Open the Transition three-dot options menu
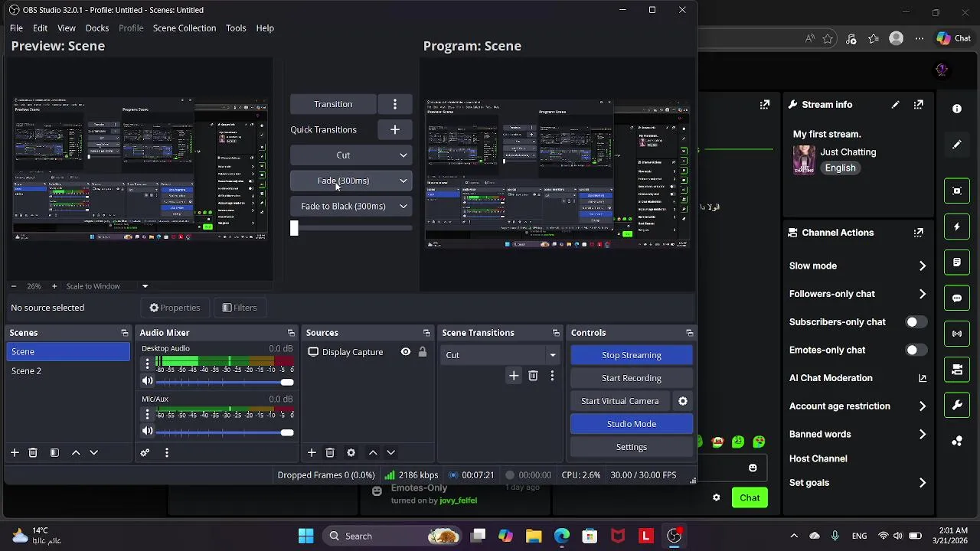The image size is (980, 551). coord(395,104)
